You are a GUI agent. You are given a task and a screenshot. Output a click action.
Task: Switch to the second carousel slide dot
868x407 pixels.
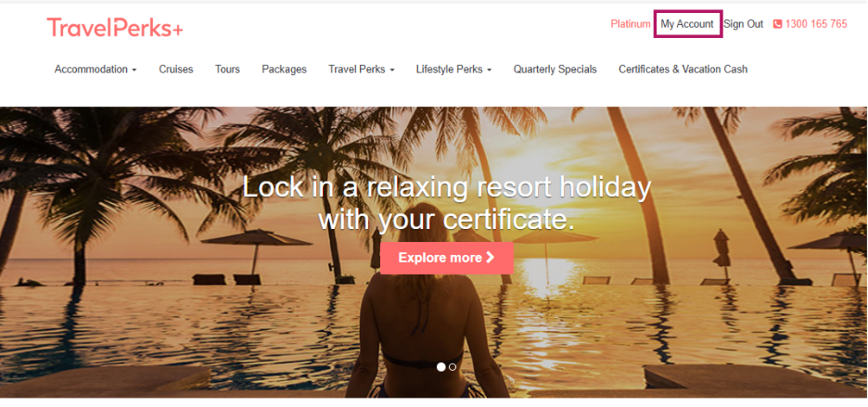click(453, 367)
